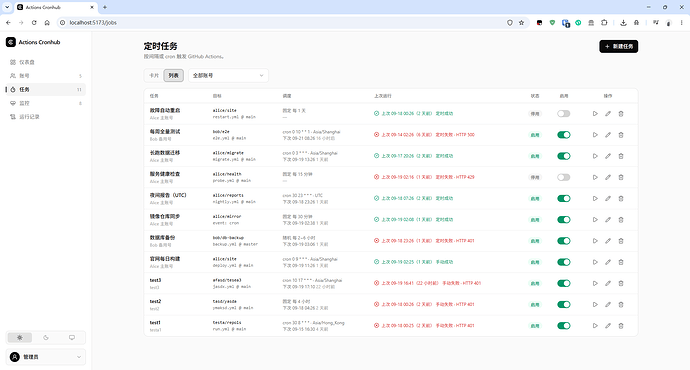Viewport: 690px width, 370px height.
Task: Delete the test1 job
Action: (x=621, y=326)
